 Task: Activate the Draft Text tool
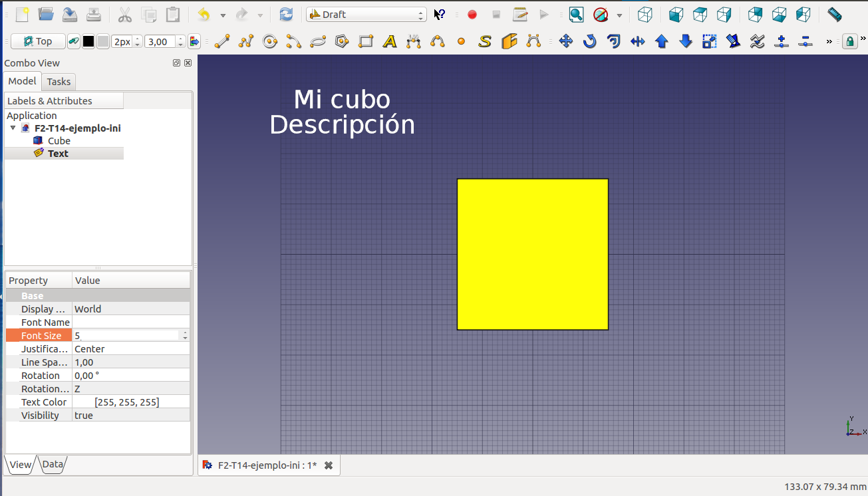point(390,42)
